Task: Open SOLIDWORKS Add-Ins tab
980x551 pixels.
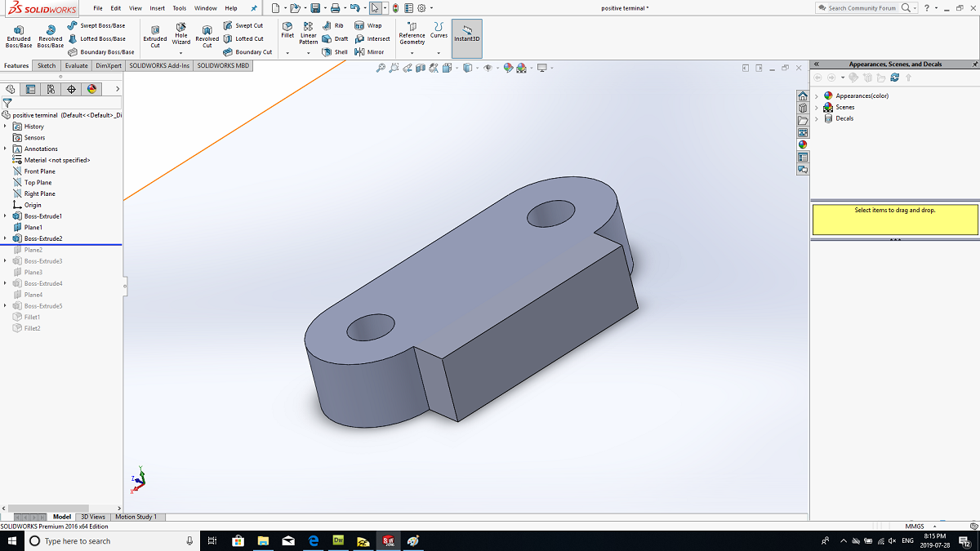Action: 159,65
